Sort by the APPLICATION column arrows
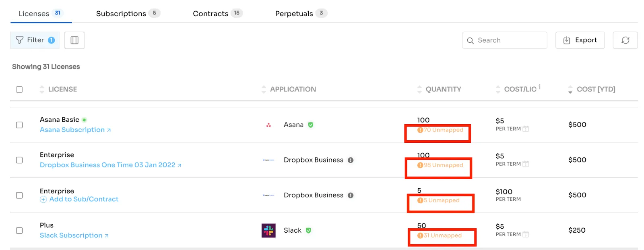644x250 pixels. (x=264, y=90)
